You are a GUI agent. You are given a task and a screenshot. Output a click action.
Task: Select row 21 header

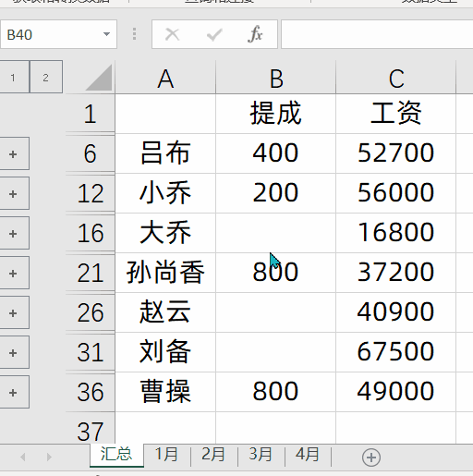[x=91, y=273]
